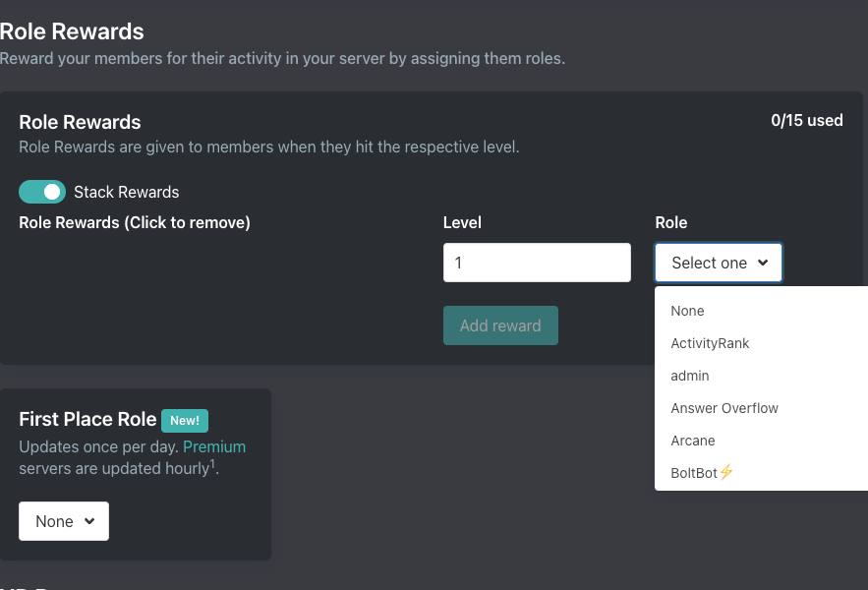Click the lightning bolt icon beside BoltBot

coord(726,472)
